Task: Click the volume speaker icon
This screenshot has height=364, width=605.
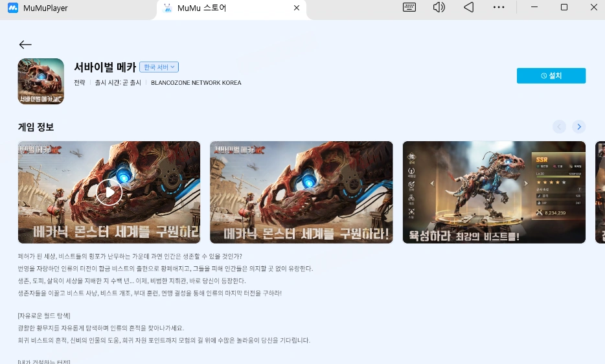Action: tap(439, 7)
